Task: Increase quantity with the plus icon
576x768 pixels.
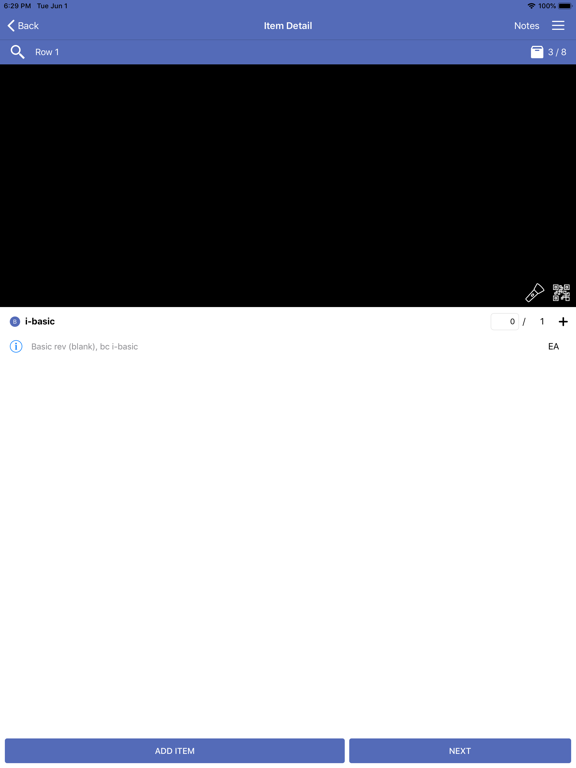Action: coord(563,322)
